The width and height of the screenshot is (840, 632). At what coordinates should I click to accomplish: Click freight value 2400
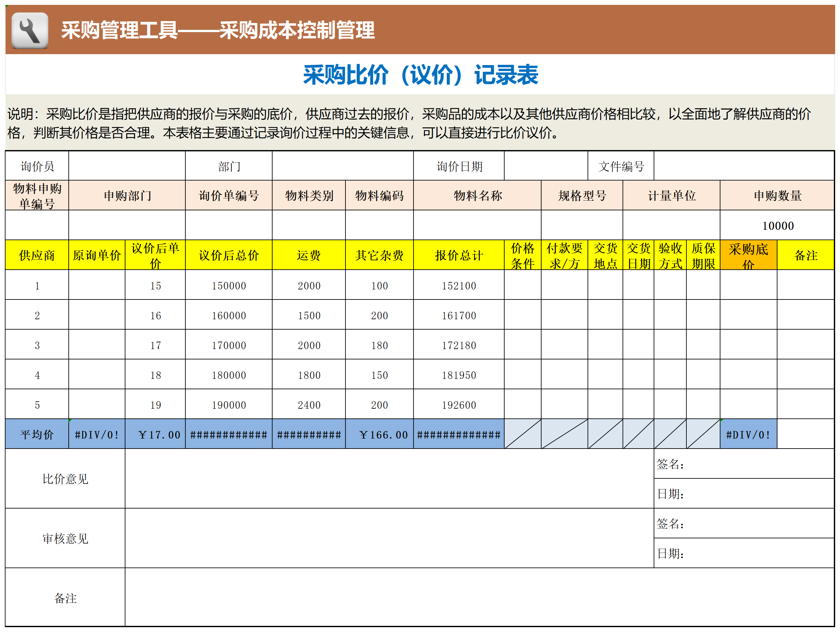point(309,404)
